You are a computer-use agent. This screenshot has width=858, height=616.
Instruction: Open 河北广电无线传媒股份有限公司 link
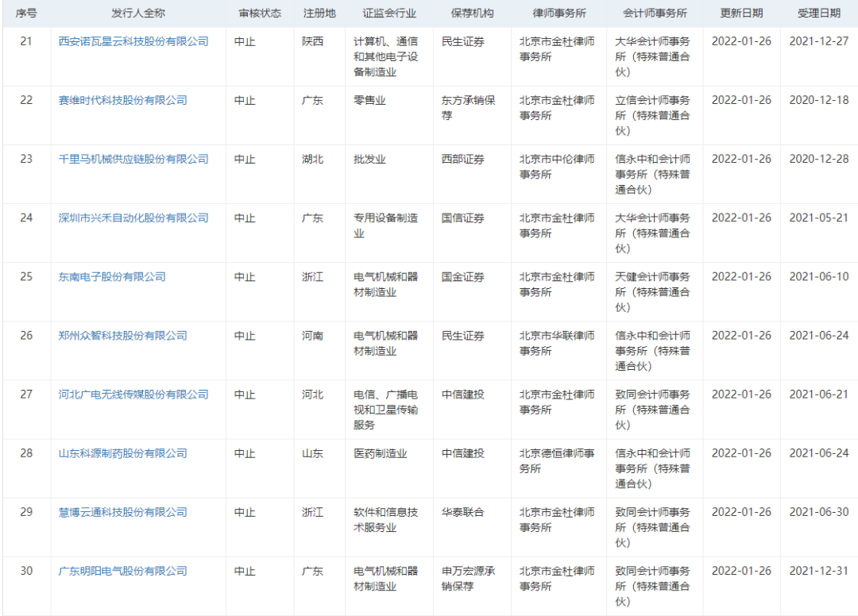tap(133, 395)
